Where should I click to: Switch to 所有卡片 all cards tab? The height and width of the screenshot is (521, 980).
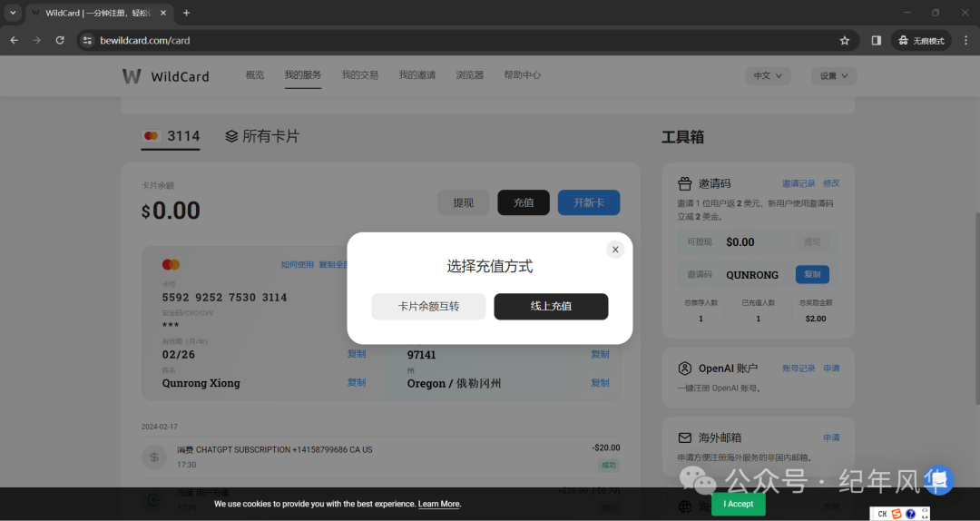pos(261,136)
